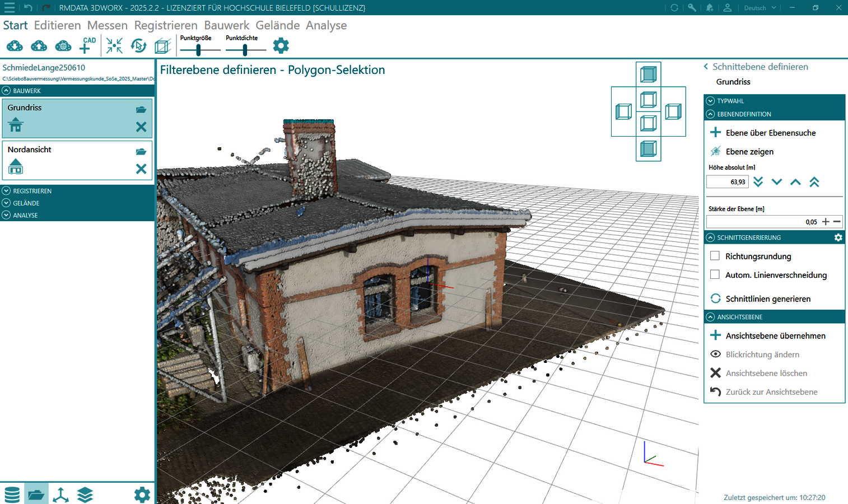
Task: Tick the Autom. Linienverschneidung checkbox
Action: [x=715, y=274]
